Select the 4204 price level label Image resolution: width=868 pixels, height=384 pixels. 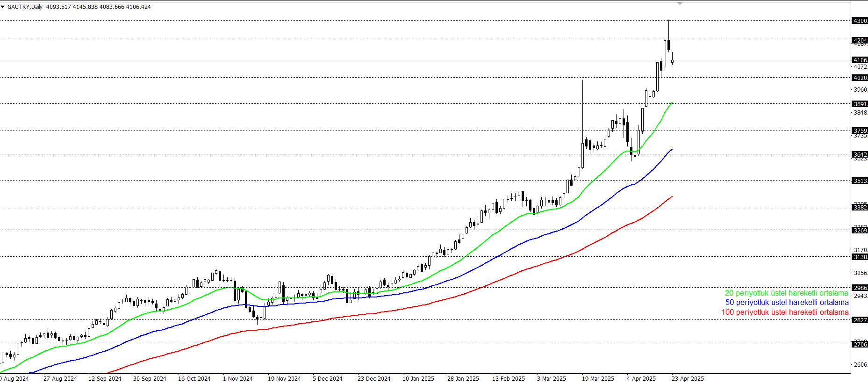pyautogui.click(x=860, y=40)
